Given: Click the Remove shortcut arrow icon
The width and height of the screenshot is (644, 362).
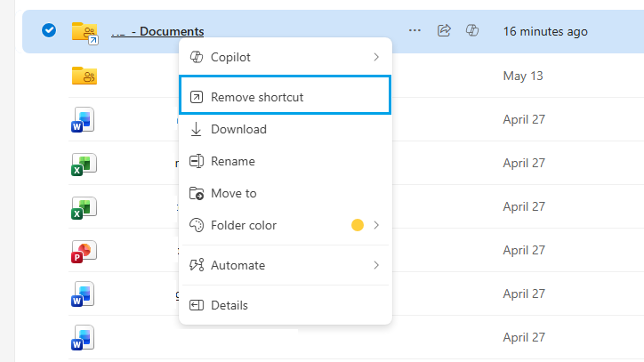Looking at the screenshot, I should click(197, 97).
